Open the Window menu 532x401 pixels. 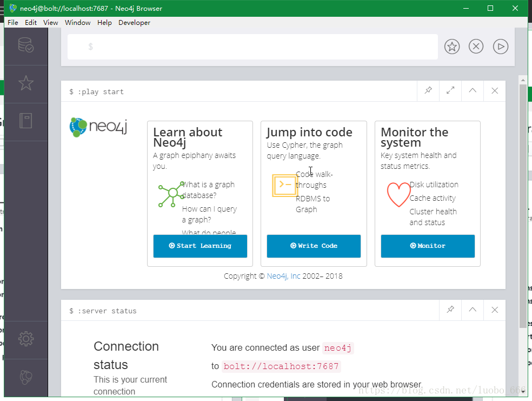pos(78,22)
